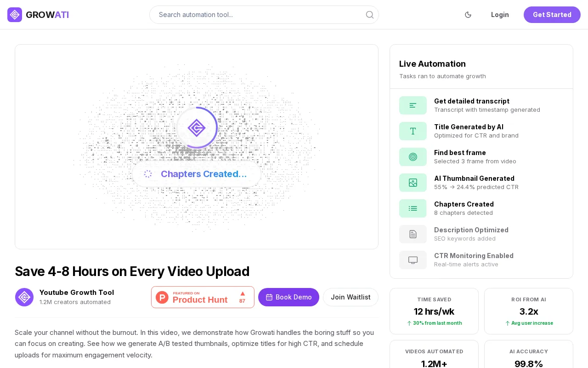This screenshot has height=368, width=588.
Task: Open the Login link
Action: coord(500,15)
